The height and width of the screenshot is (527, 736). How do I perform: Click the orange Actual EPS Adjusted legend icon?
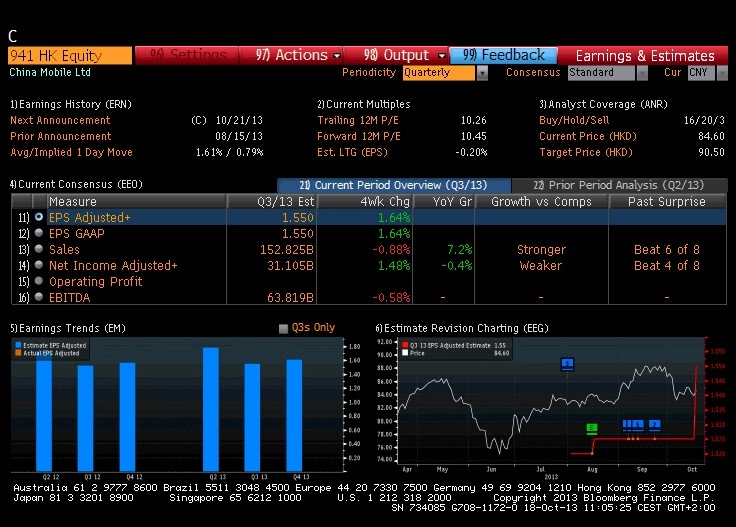pyautogui.click(x=18, y=353)
